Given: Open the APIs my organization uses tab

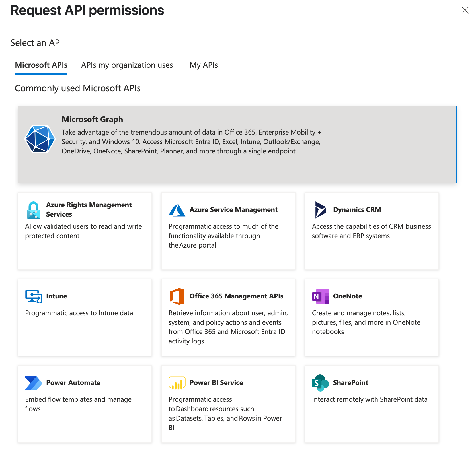Looking at the screenshot, I should (x=127, y=65).
